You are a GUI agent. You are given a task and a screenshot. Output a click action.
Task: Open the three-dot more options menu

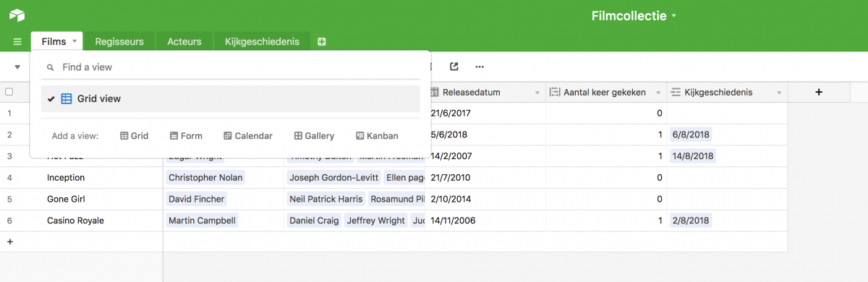click(479, 67)
